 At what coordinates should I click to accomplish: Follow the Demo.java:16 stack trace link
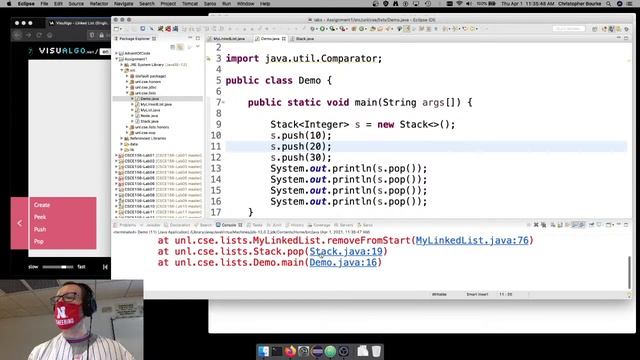[343, 262]
